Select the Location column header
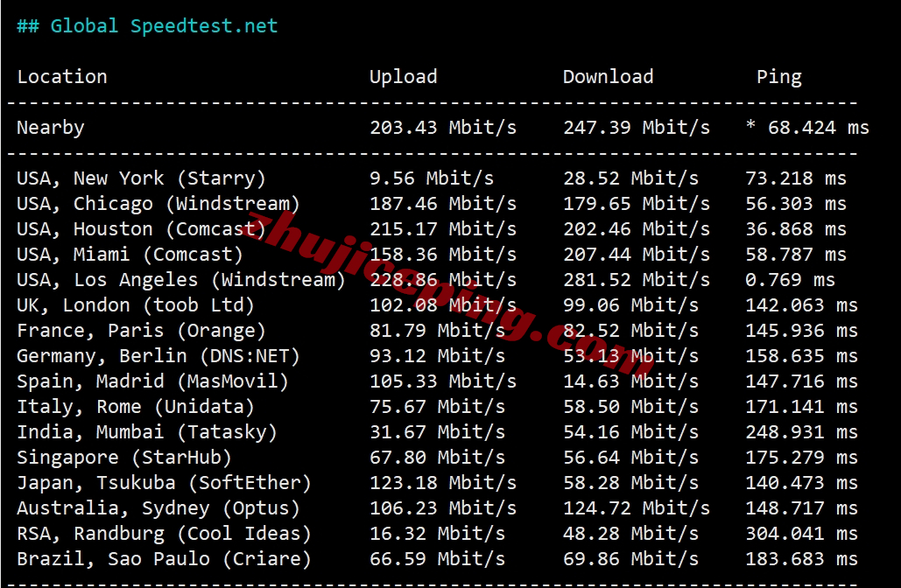 [x=62, y=76]
